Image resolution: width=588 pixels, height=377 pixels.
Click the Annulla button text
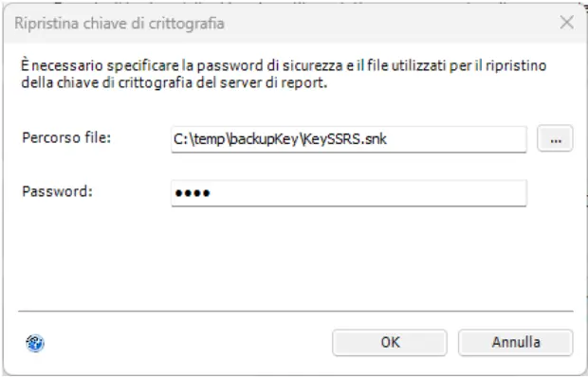[x=516, y=342]
